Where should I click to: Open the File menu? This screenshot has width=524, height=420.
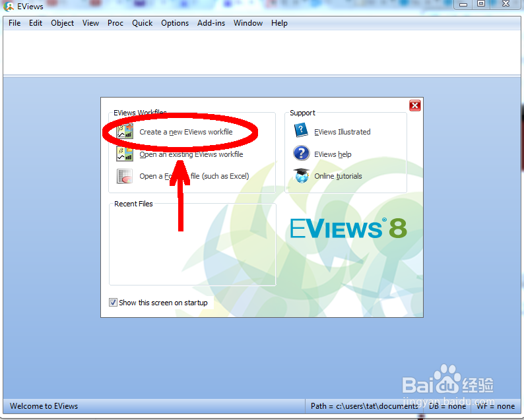15,23
